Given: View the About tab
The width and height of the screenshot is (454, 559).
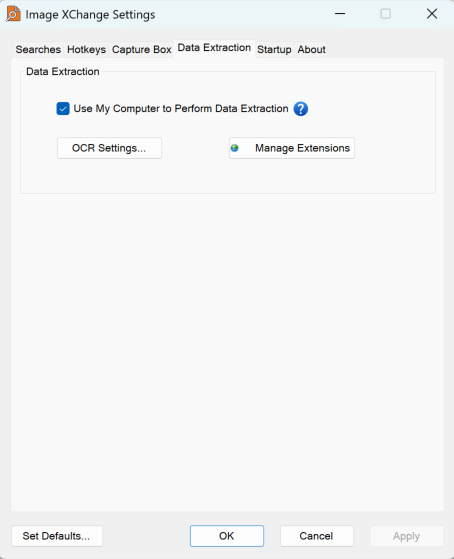Looking at the screenshot, I should (311, 49).
